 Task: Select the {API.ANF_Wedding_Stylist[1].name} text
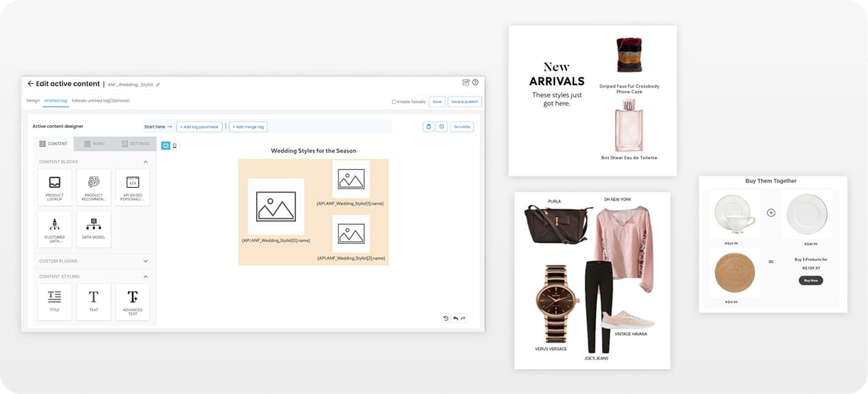(x=350, y=203)
